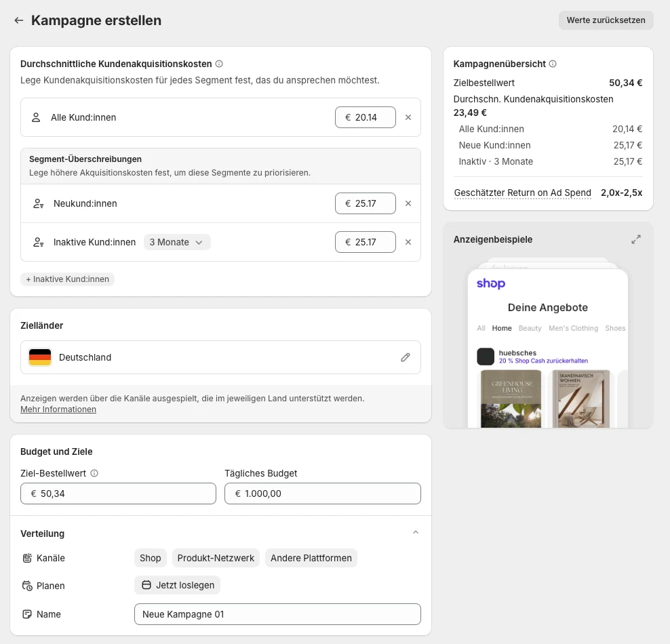670x644 pixels.
Task: Click the German flag icon
Action: (x=40, y=357)
